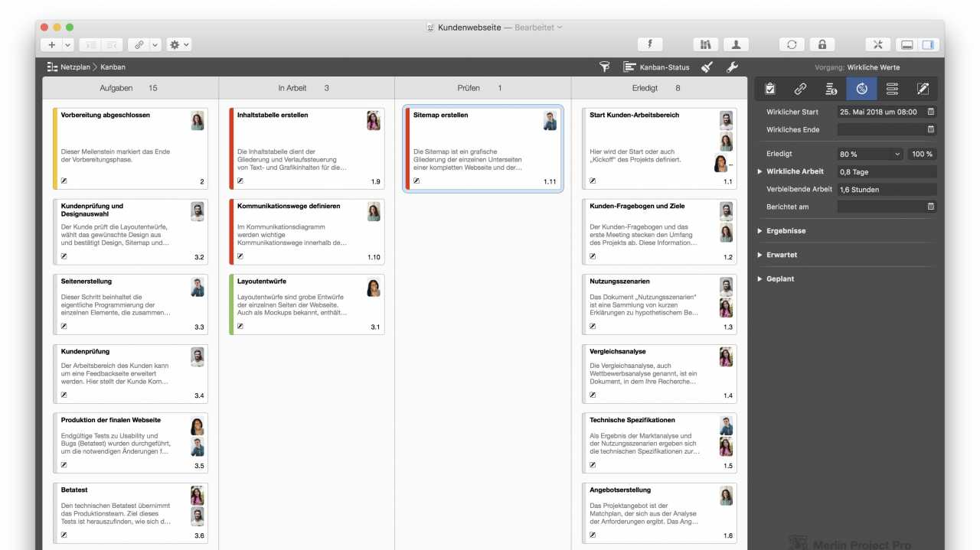Select the Sitemap erstellen card
980x550 pixels.
tap(483, 148)
